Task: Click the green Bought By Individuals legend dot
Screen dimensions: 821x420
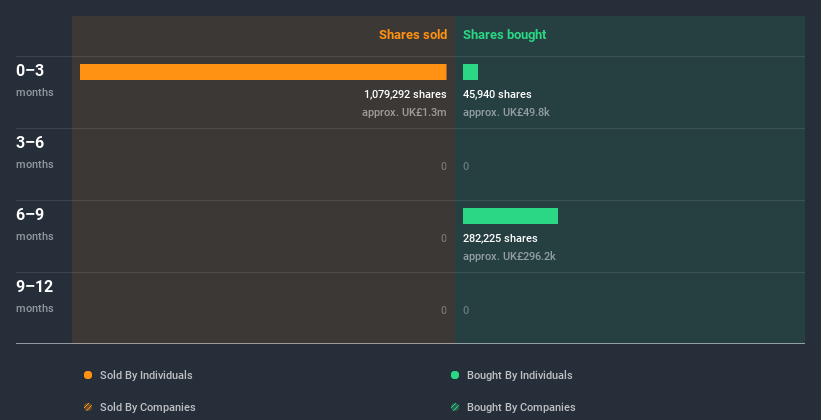Action: 455,375
